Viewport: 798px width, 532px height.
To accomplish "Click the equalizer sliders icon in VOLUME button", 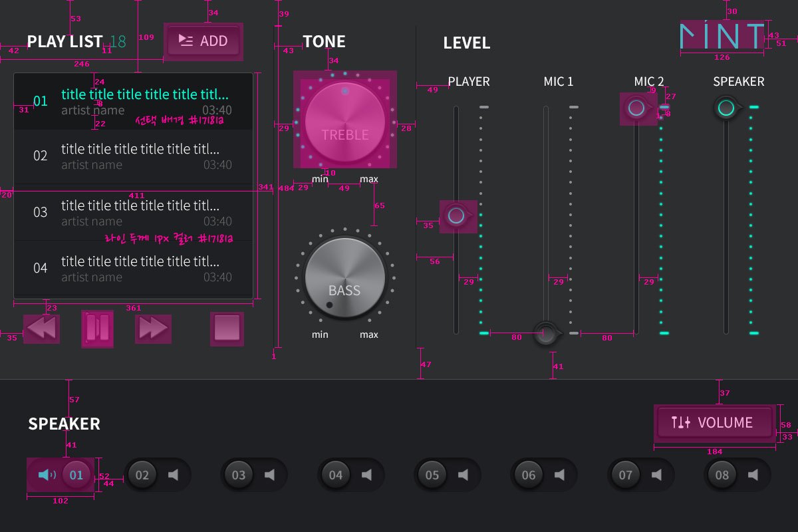I will (681, 422).
